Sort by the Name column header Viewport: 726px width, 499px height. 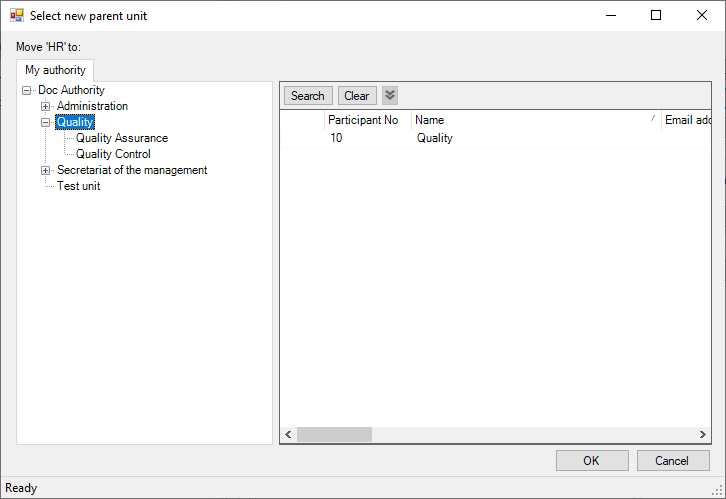point(530,120)
